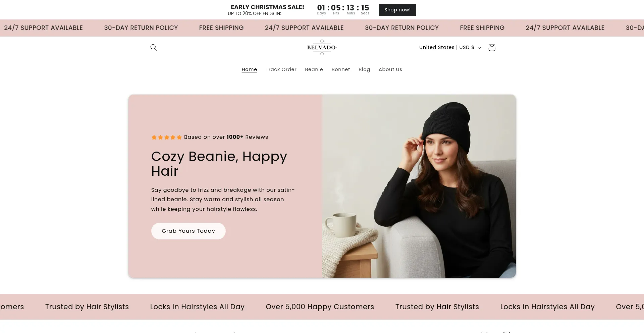Click the Cozy Beanie, Happy Hair heading
Image resolution: width=644 pixels, height=333 pixels.
219,164
